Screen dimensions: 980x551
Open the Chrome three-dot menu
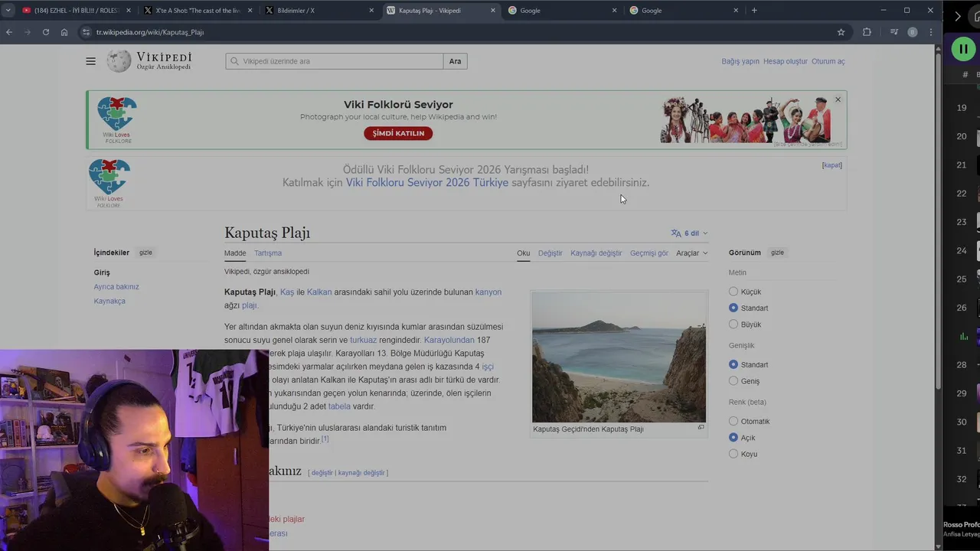(931, 32)
